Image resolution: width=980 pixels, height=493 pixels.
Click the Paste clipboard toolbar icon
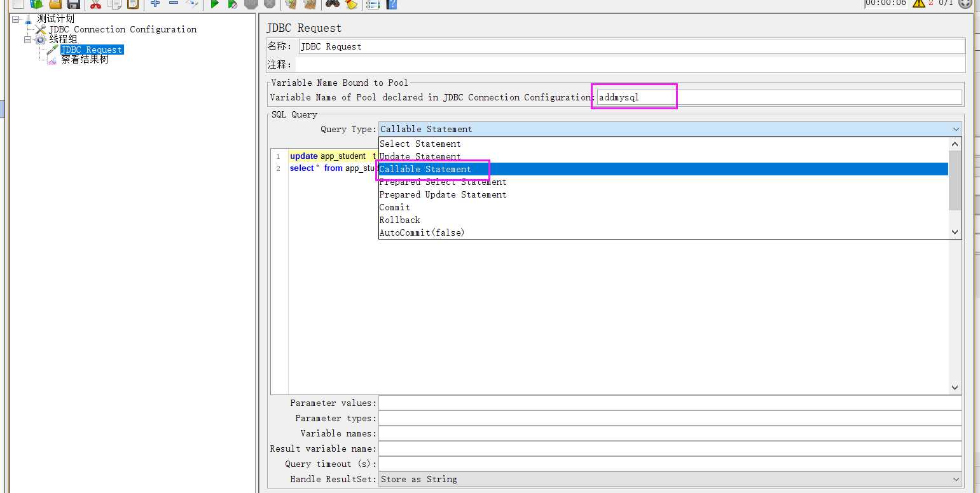pos(132,4)
